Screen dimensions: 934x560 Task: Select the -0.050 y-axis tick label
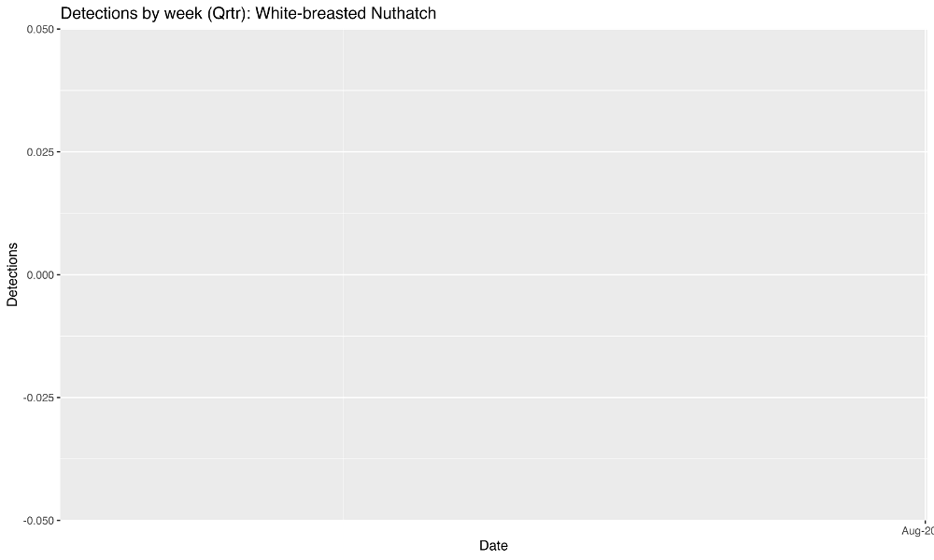click(x=38, y=521)
